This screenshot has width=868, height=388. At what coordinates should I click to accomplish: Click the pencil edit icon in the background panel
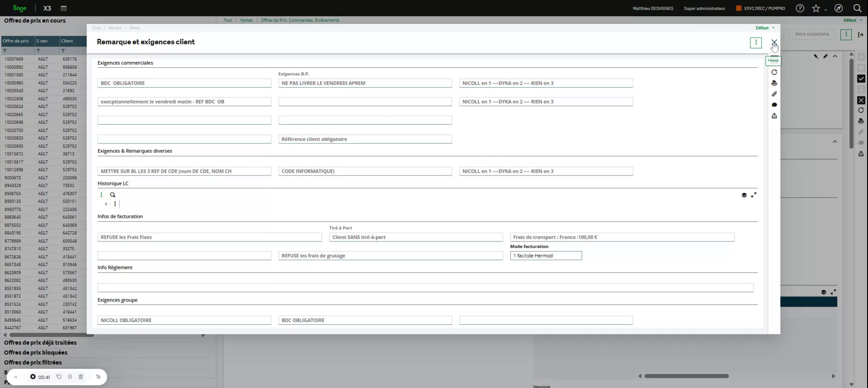click(826, 56)
